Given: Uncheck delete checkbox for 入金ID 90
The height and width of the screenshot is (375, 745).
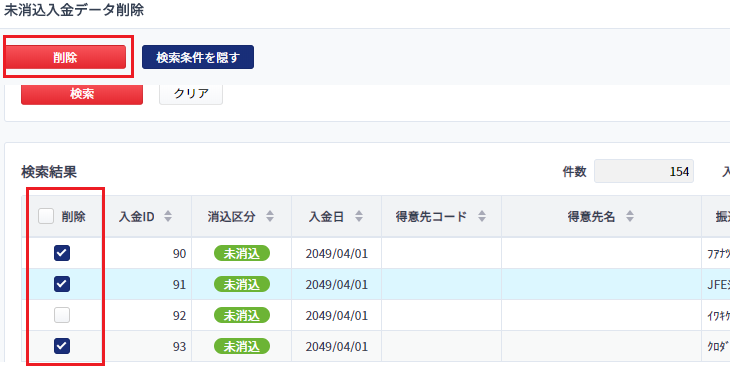Looking at the screenshot, I should coord(62,253).
